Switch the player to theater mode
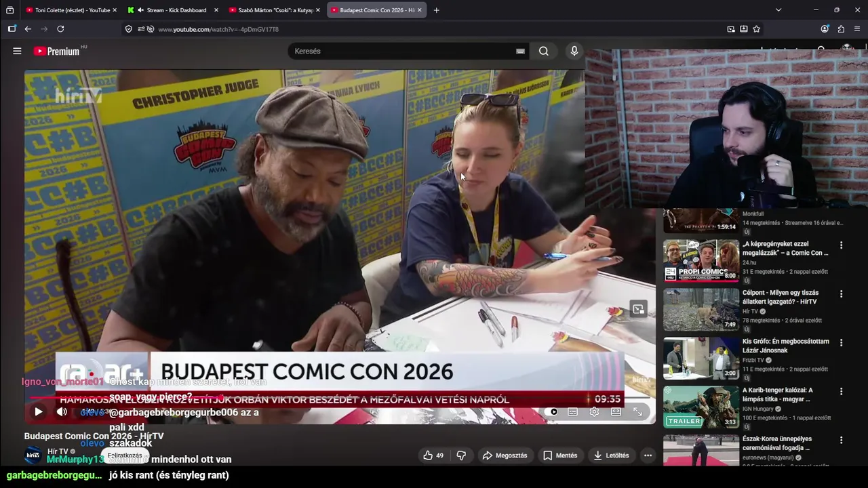 point(616,411)
